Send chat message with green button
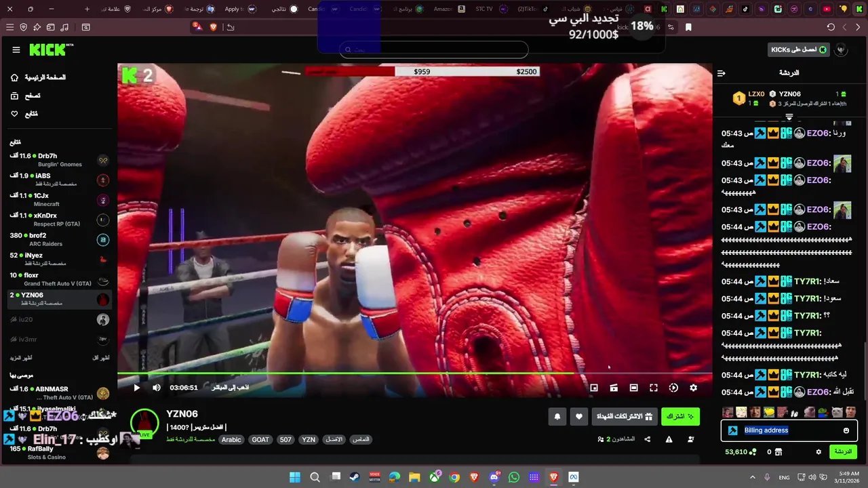 [843, 451]
